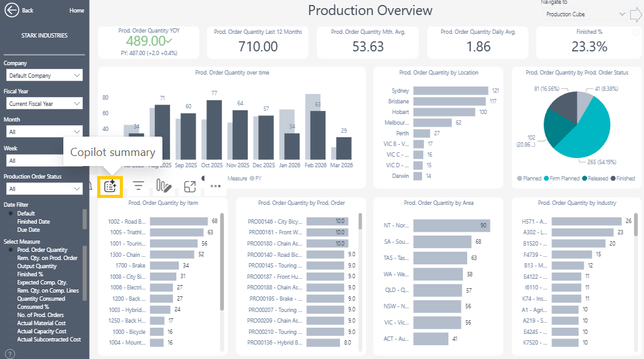The image size is (644, 359).
Task: Expand the Fiscal Year dropdown
Action: click(43, 103)
